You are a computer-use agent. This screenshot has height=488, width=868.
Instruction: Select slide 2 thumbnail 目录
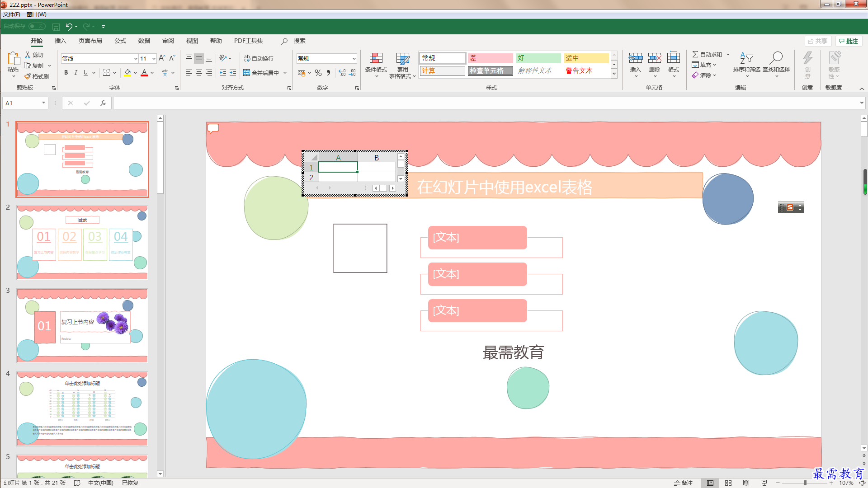click(82, 243)
